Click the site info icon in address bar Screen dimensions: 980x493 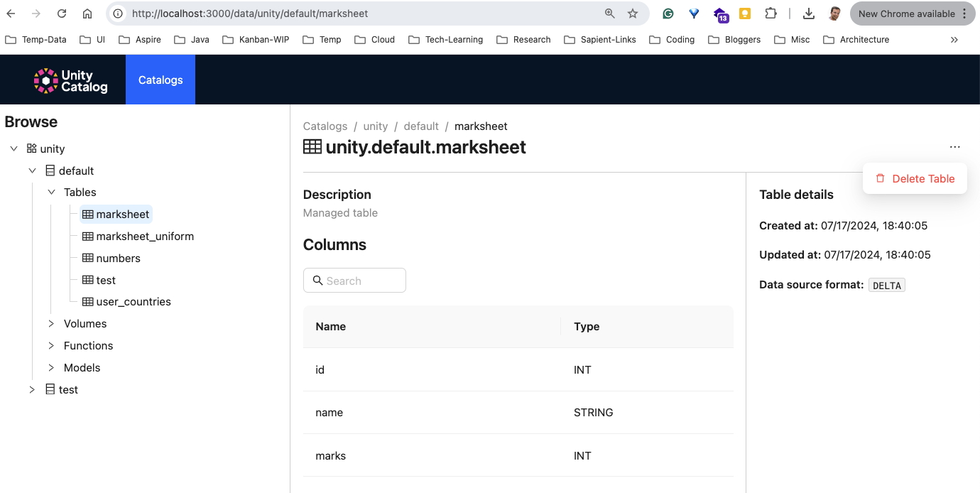(x=119, y=13)
